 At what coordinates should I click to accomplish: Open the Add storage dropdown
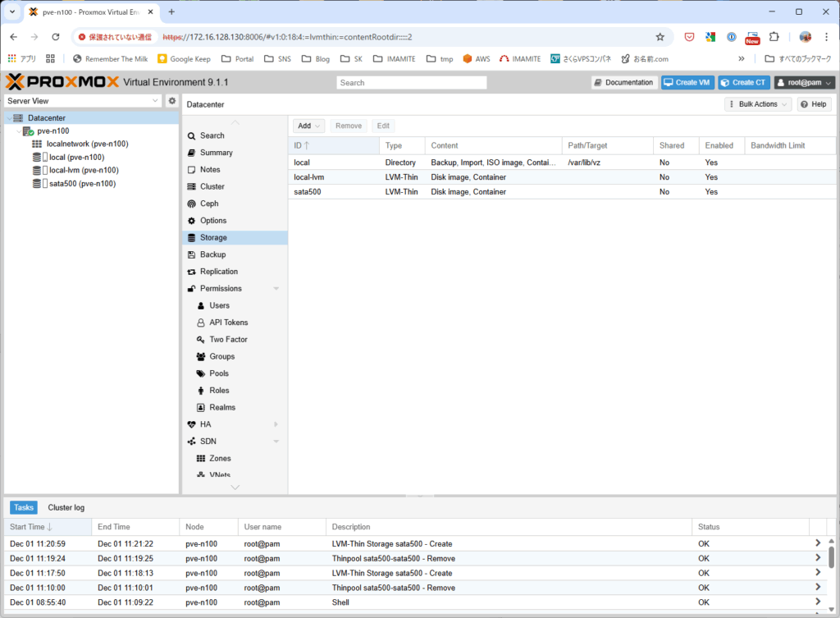click(x=309, y=126)
